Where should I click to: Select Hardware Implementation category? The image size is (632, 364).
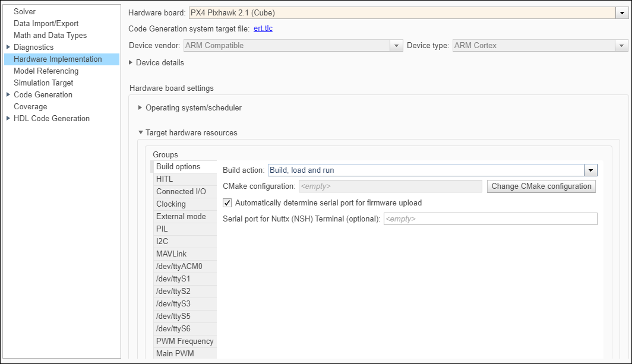point(58,59)
